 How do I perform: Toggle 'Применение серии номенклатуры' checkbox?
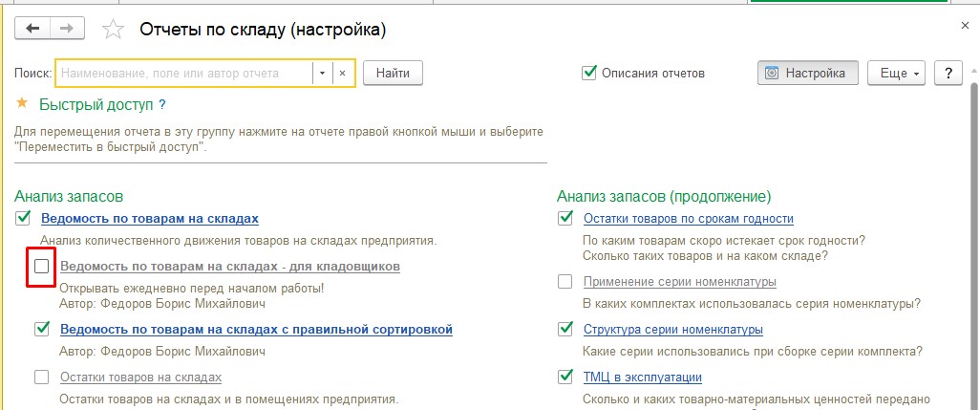coord(565,282)
